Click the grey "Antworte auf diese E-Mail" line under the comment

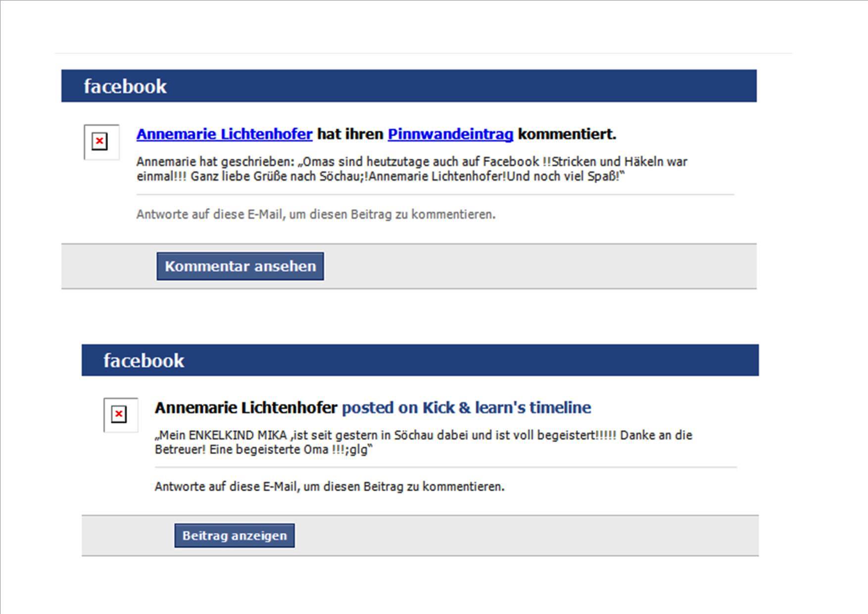pyautogui.click(x=316, y=214)
